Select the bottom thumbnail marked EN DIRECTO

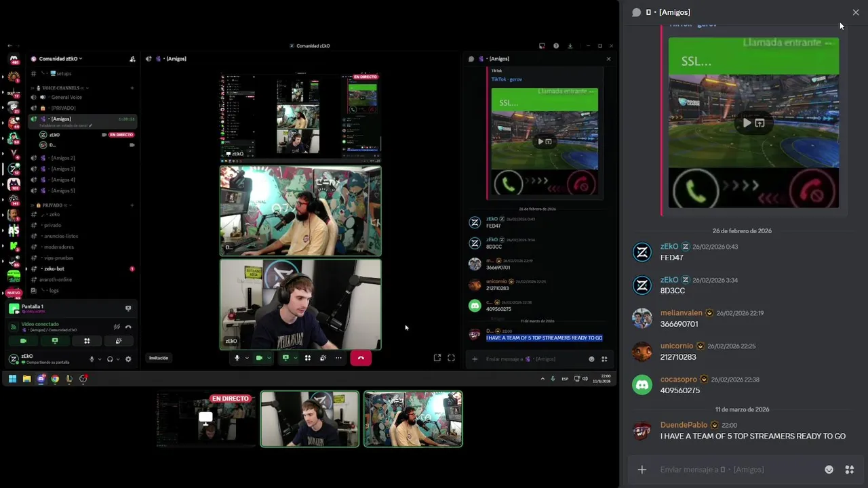click(206, 420)
